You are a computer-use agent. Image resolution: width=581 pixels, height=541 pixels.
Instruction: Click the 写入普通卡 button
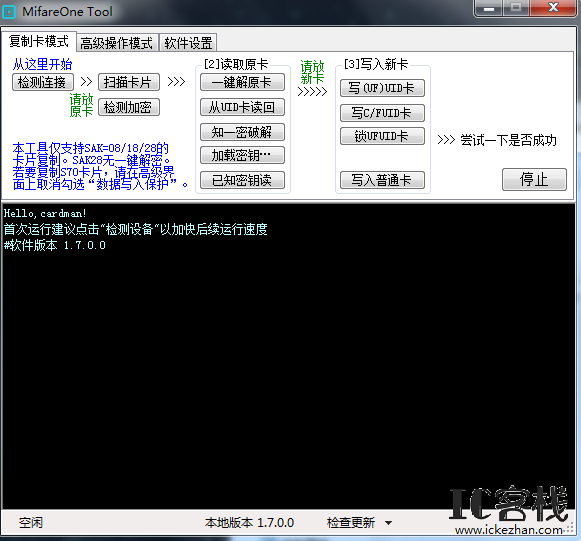click(382, 180)
